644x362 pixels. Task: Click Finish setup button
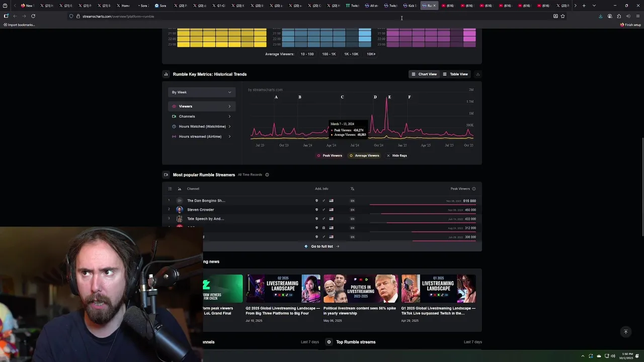pyautogui.click(x=631, y=25)
